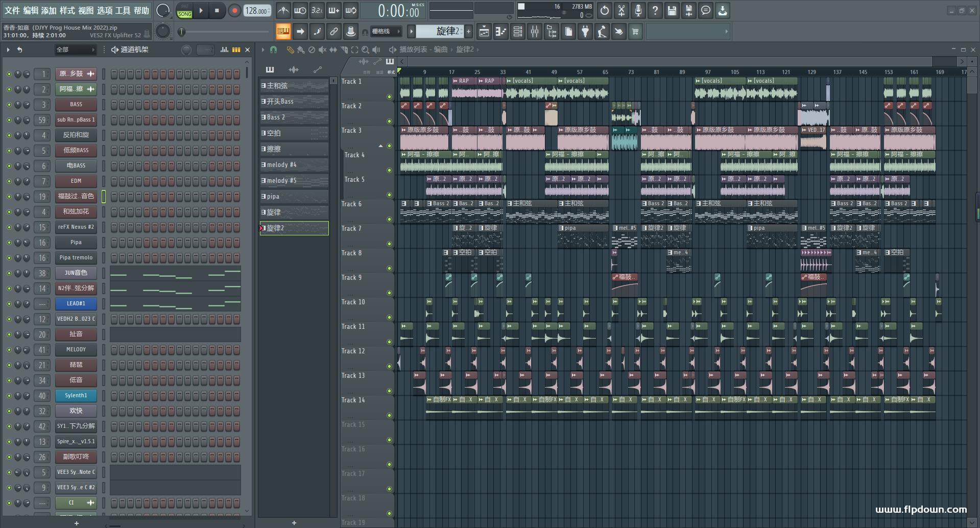Viewport: 980px width, 528px height.
Task: Mute the Sylenth1 channel green LED
Action: 9,396
